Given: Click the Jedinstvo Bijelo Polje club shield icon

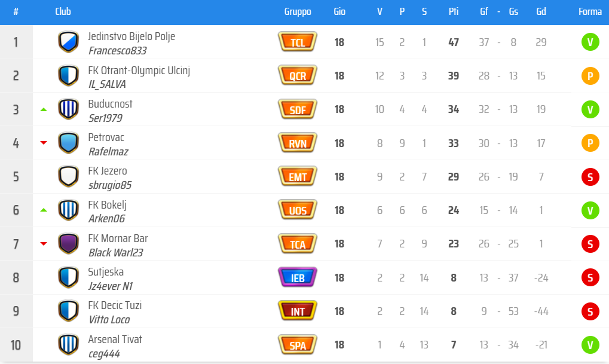Looking at the screenshot, I should tap(68, 42).
